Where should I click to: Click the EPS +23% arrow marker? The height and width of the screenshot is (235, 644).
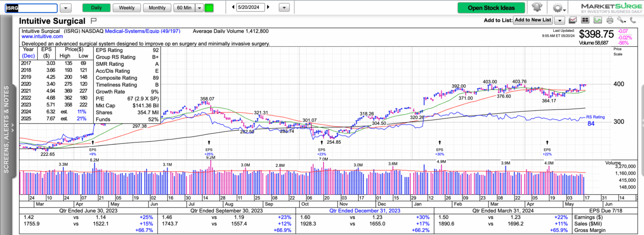click(322, 143)
